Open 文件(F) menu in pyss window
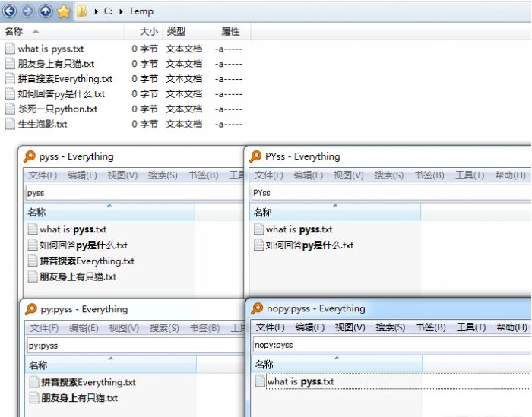 43,175
